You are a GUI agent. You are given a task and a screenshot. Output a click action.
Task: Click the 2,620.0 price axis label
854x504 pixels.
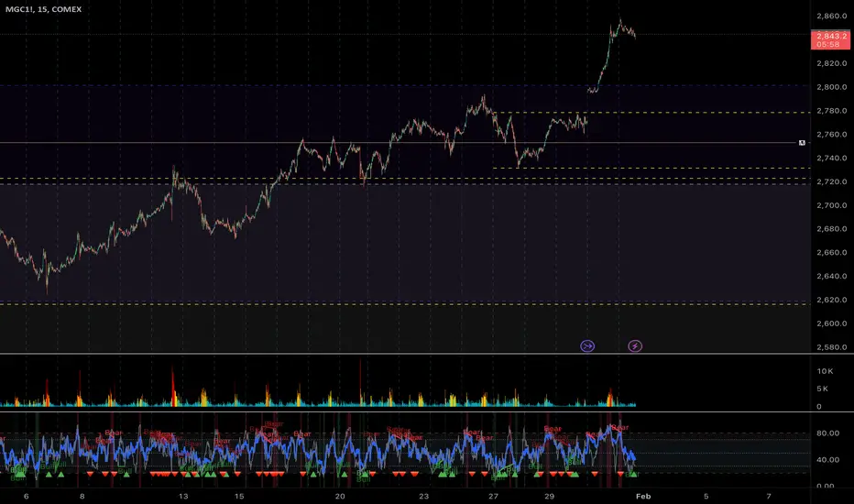[832, 300]
